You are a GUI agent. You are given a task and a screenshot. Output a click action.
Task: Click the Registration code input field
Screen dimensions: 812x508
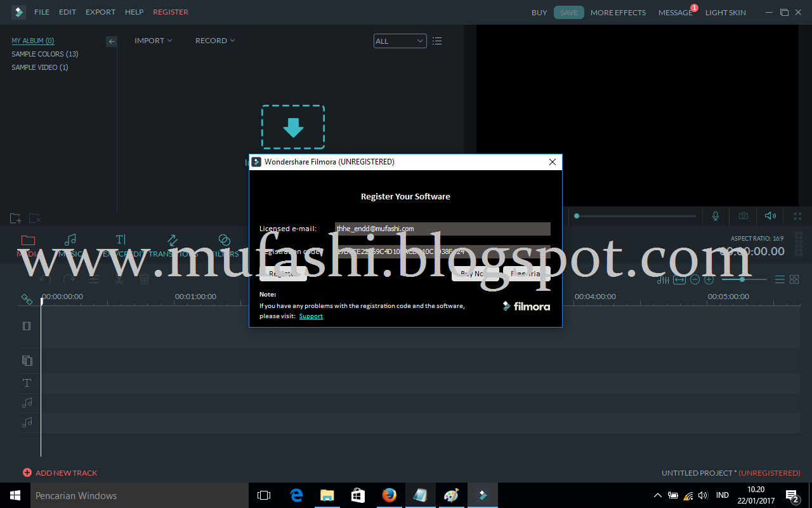(443, 251)
